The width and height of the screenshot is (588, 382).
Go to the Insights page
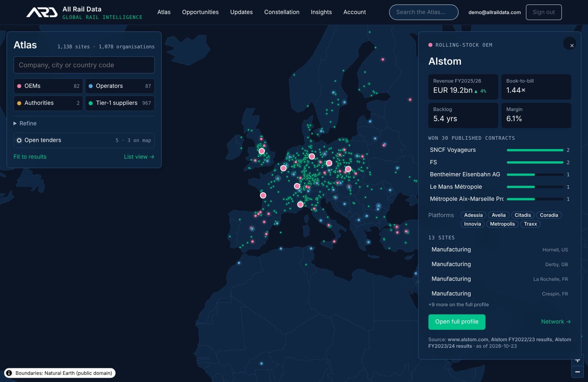(321, 12)
